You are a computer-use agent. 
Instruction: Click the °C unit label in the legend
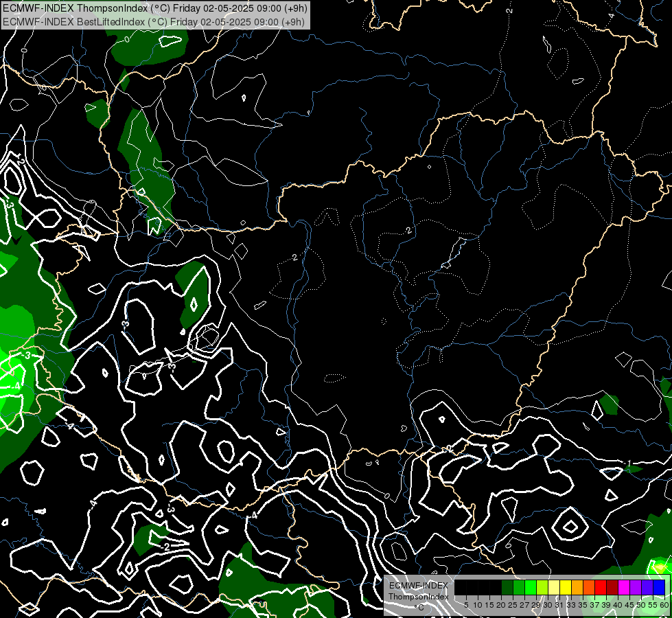(419, 608)
